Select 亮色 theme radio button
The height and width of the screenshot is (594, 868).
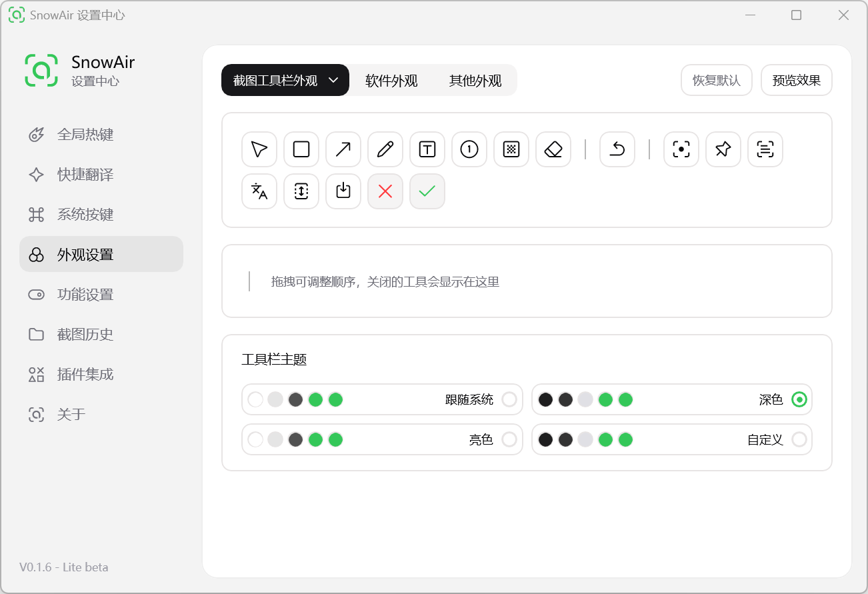point(509,439)
